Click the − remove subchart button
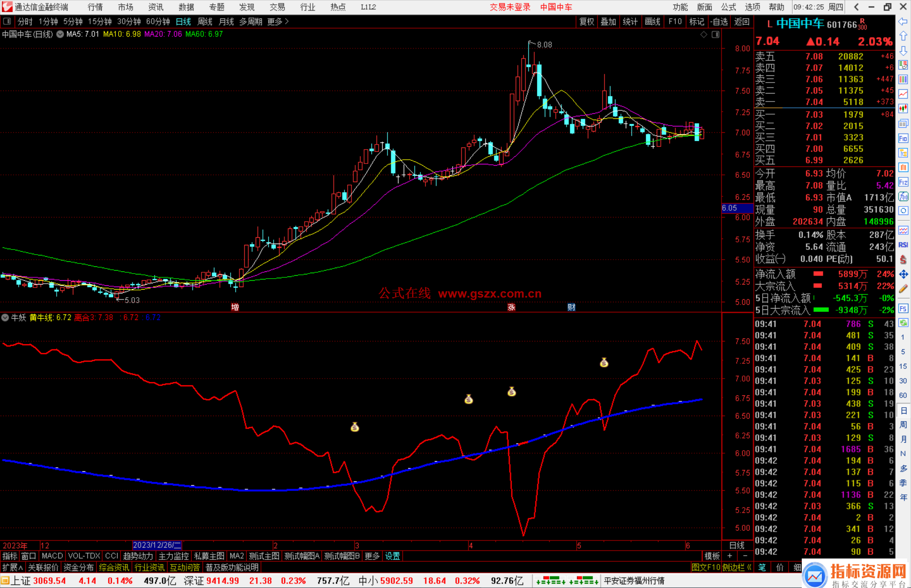 click(x=745, y=556)
